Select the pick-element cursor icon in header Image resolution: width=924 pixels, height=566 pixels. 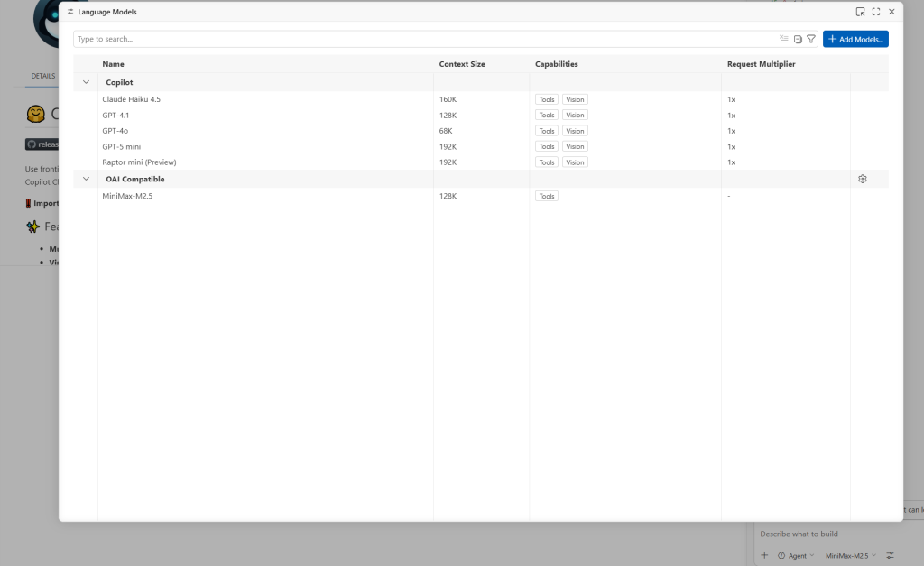point(859,12)
